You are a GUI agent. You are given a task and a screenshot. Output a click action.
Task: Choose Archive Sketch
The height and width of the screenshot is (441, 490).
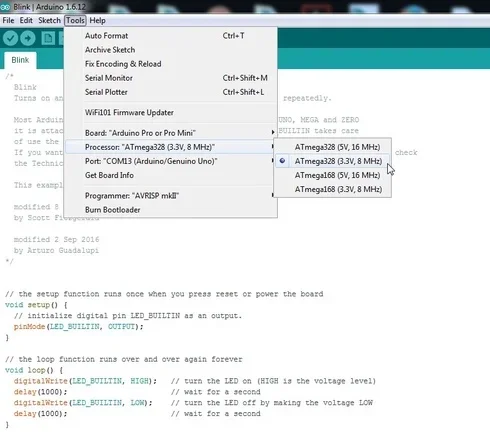click(x=170, y=50)
